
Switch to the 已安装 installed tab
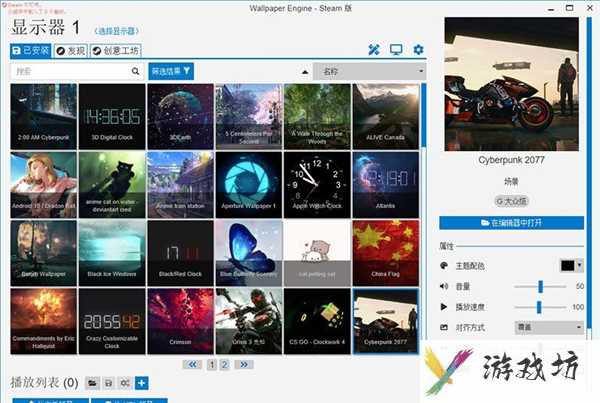tap(31, 51)
